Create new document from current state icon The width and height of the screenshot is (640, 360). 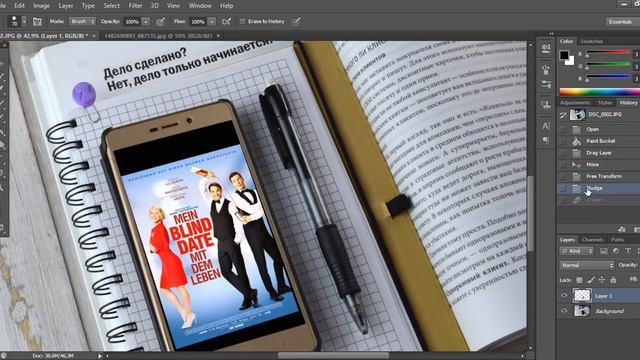click(621, 229)
